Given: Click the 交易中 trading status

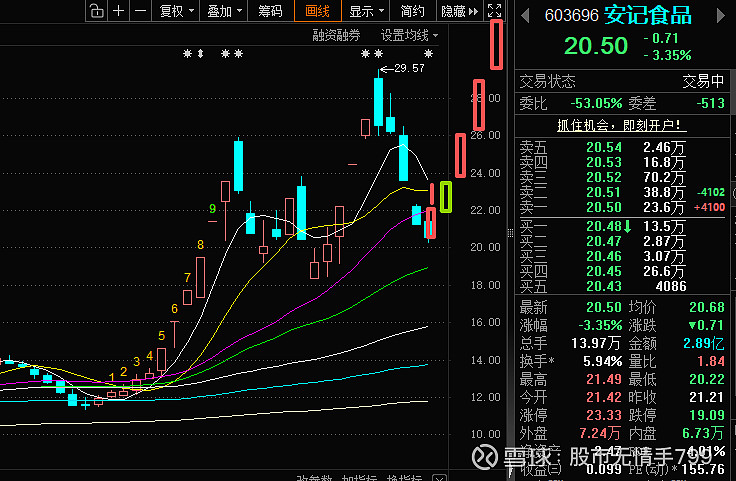Looking at the screenshot, I should tap(703, 82).
